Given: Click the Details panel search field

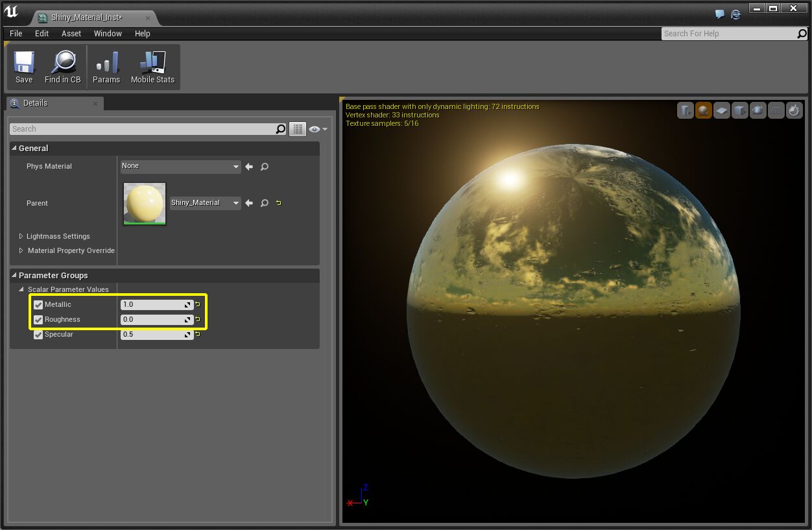Looking at the screenshot, I should coord(143,129).
